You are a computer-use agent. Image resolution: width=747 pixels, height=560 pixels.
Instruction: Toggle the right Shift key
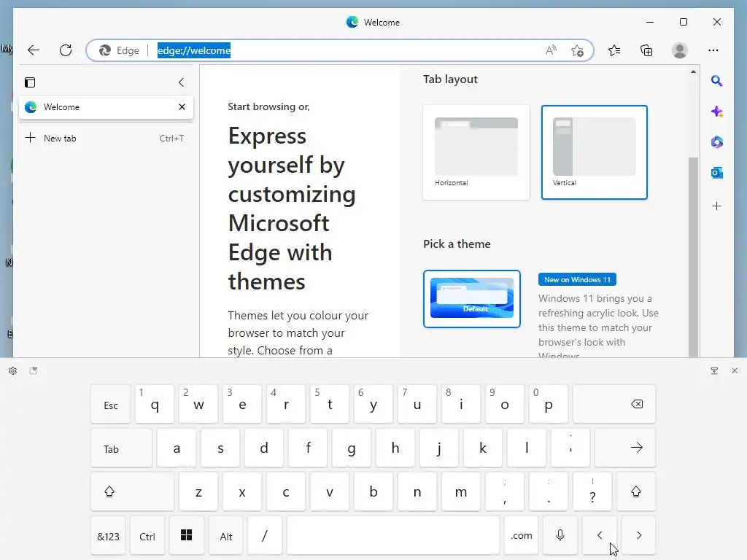pyautogui.click(x=636, y=492)
